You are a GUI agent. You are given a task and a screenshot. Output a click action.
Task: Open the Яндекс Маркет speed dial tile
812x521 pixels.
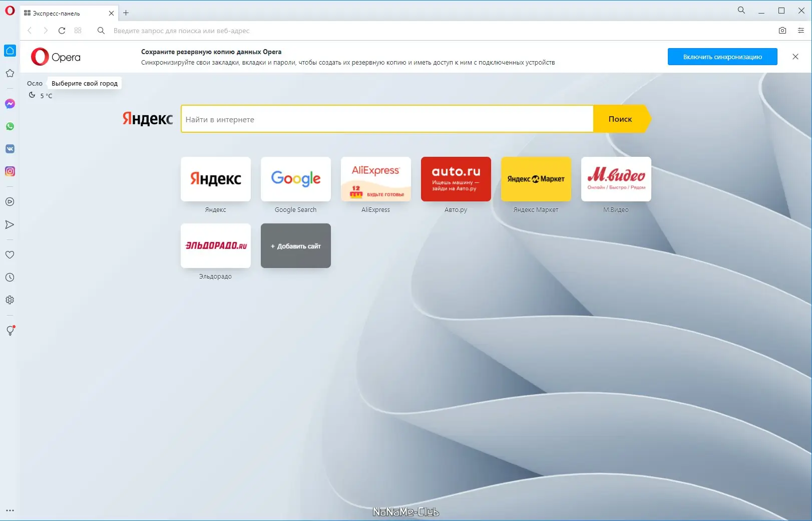[x=536, y=179]
